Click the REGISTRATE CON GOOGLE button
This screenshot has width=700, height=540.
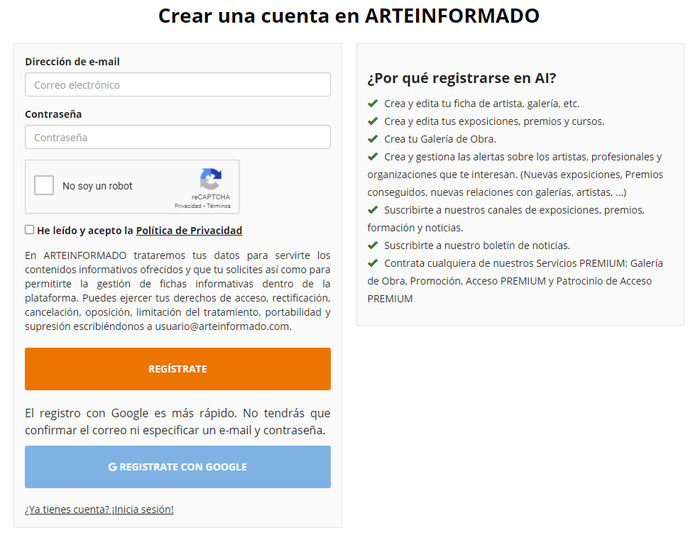pyautogui.click(x=178, y=467)
